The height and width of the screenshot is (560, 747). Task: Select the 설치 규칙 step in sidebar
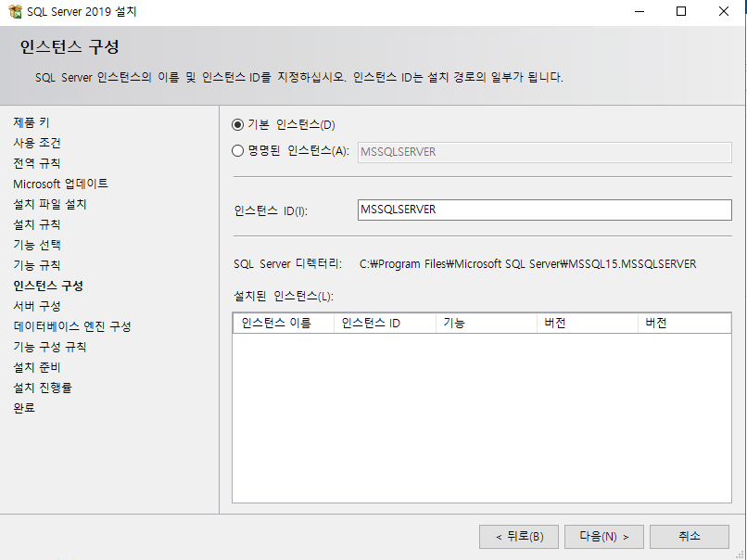pyautogui.click(x=37, y=224)
